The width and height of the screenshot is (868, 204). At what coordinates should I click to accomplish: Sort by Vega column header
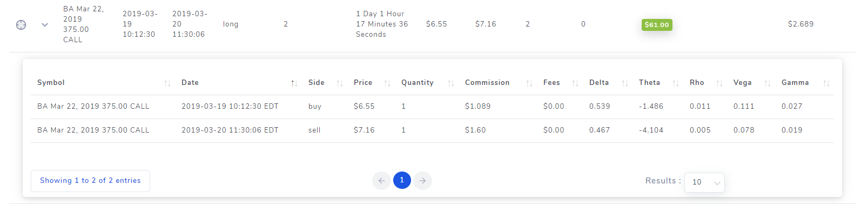(x=742, y=83)
